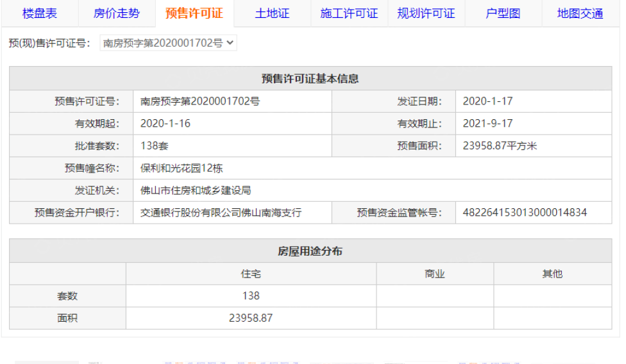
Task: Click the 发证日期 value 2020-1-17
Action: [487, 101]
